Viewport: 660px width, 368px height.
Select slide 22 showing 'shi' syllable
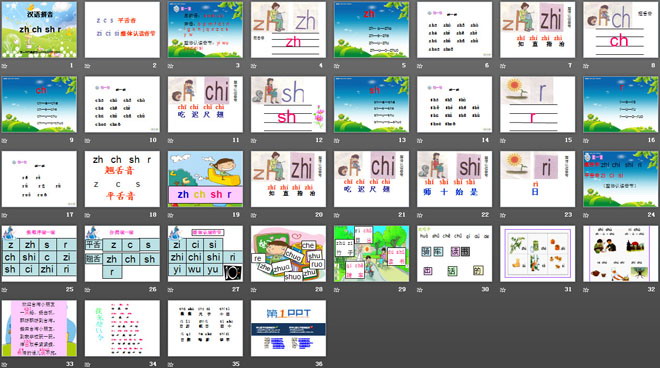tap(455, 179)
